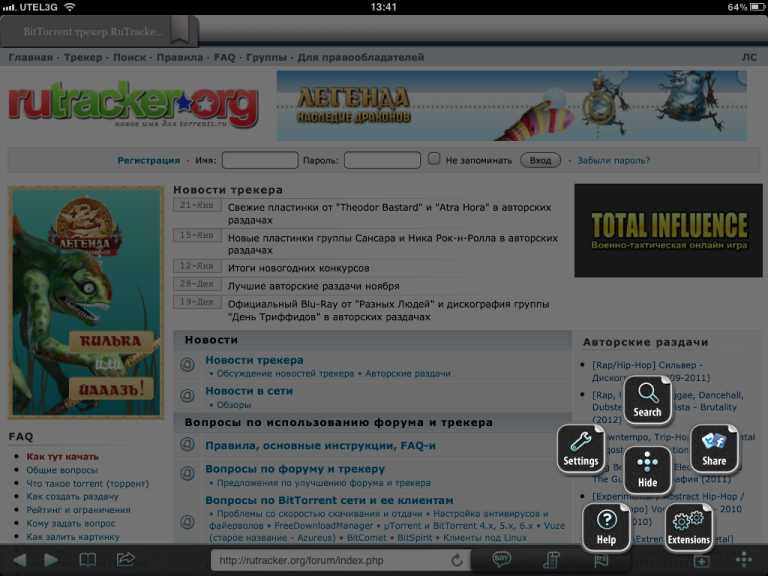Click the Имя username input field
Screen dimensions: 768x576
[x=260, y=160]
